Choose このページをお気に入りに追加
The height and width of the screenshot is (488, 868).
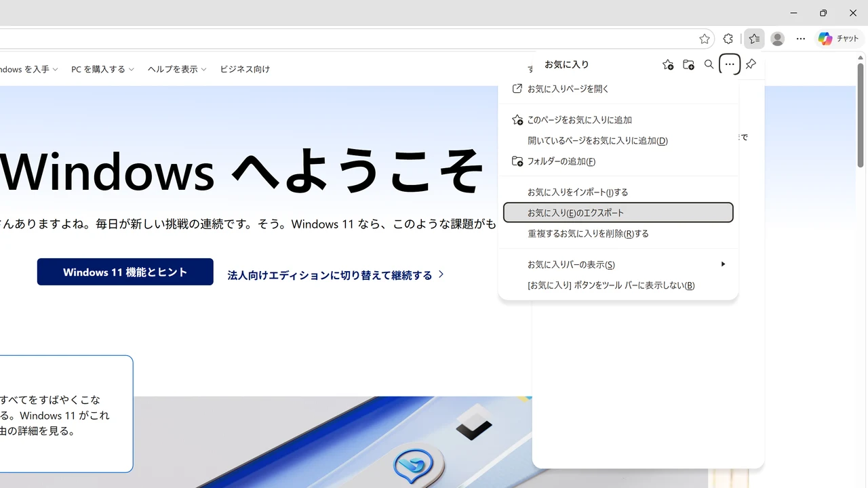[618, 120]
